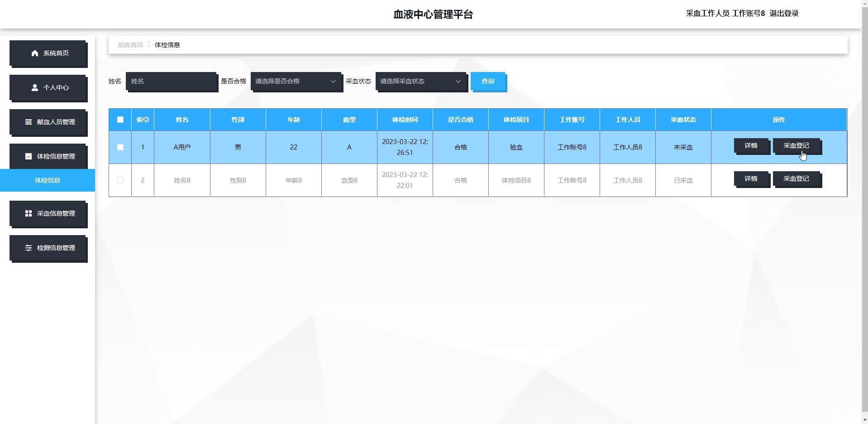Open 详情 for the A用户 row

coord(751,146)
